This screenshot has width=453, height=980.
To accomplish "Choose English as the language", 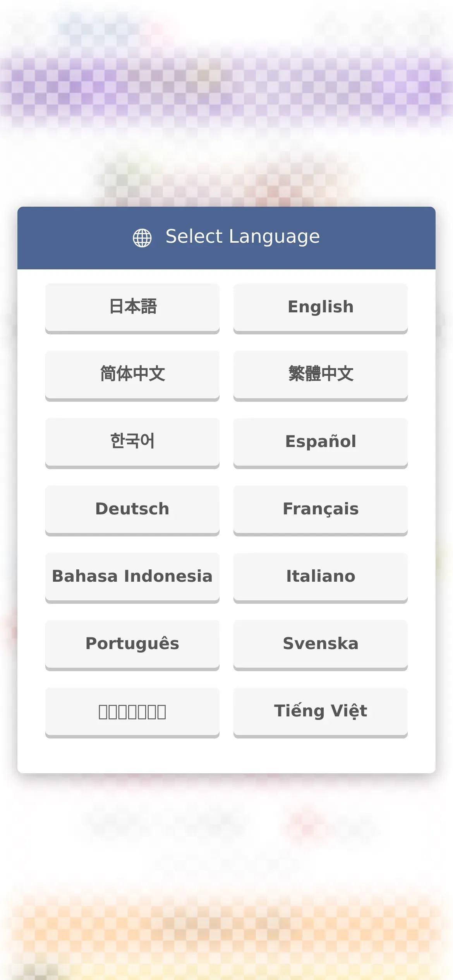I will [320, 307].
